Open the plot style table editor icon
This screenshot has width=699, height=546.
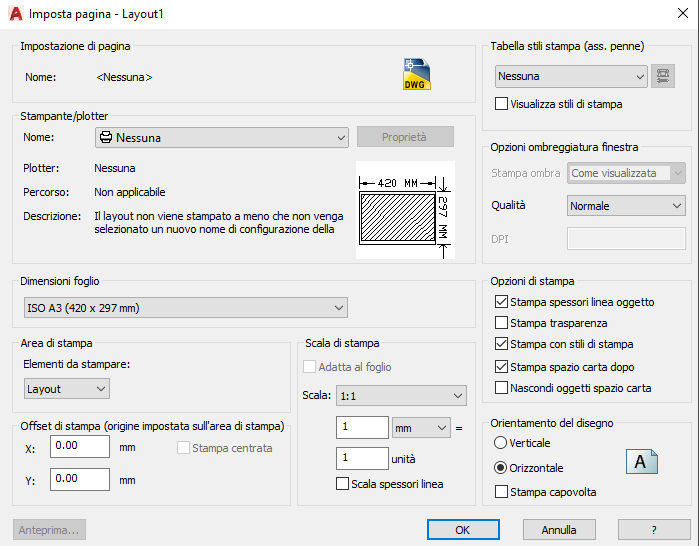(x=663, y=76)
